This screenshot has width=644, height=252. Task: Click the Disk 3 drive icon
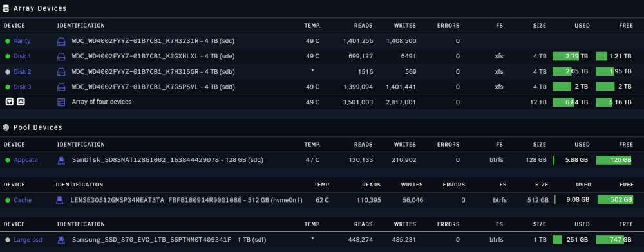(x=61, y=87)
